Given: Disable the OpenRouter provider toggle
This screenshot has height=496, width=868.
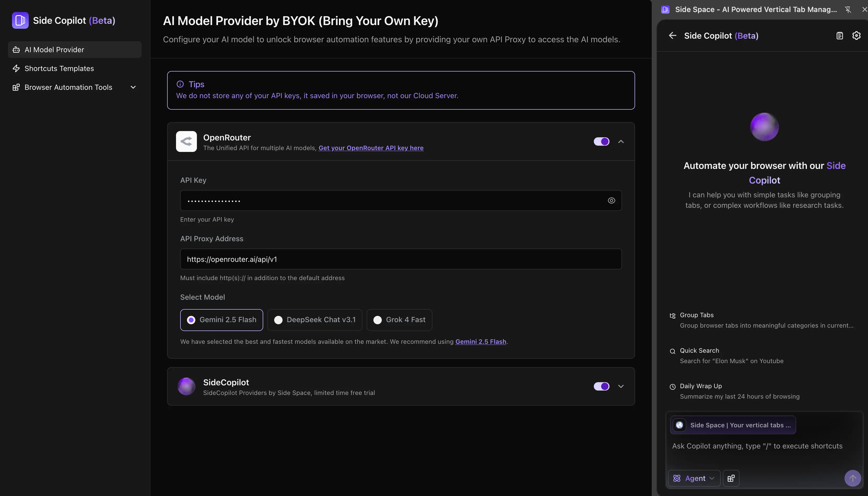Looking at the screenshot, I should [x=601, y=141].
